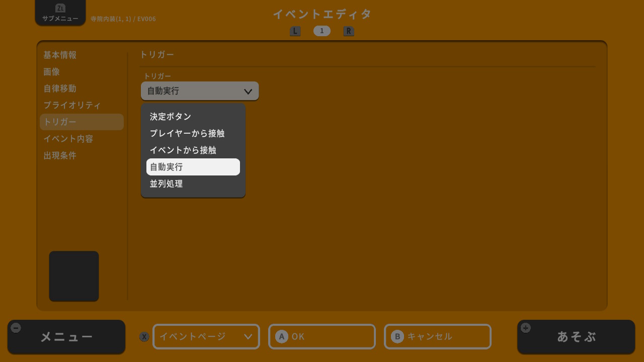Click the イベントエディタ title text
Viewport: 644px width, 362px height.
(x=322, y=14)
